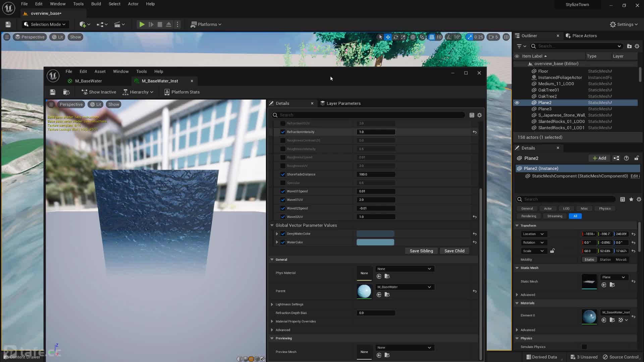Browse to the asset in Content Browser icon
Viewport: 644px width, 362px height.
click(66, 92)
